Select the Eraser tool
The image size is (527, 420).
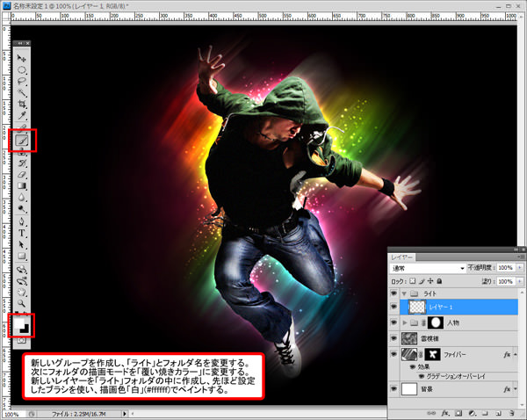point(23,174)
